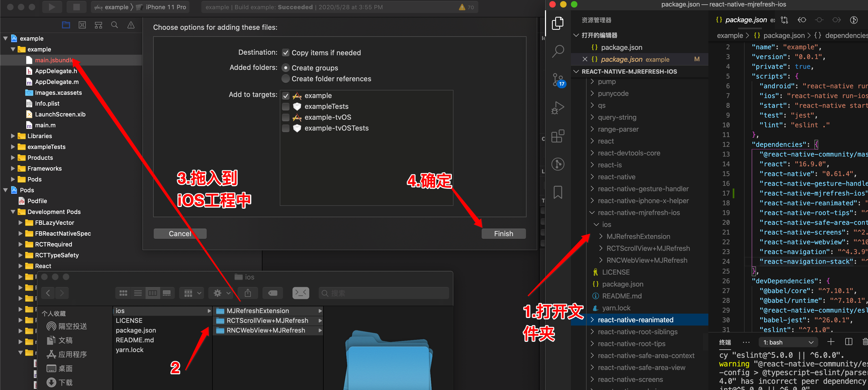Check the exampleTests target checkbox

[x=285, y=107]
